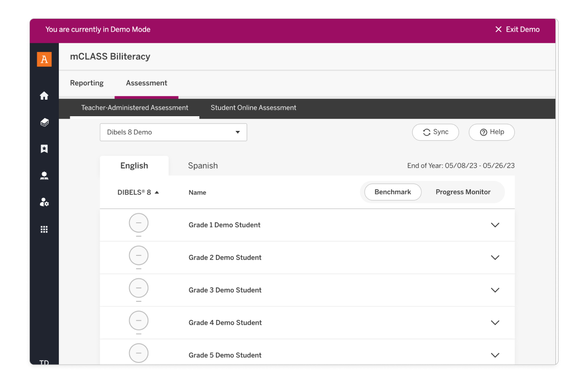Open the bookmark star icon in the sidebar

point(44,149)
